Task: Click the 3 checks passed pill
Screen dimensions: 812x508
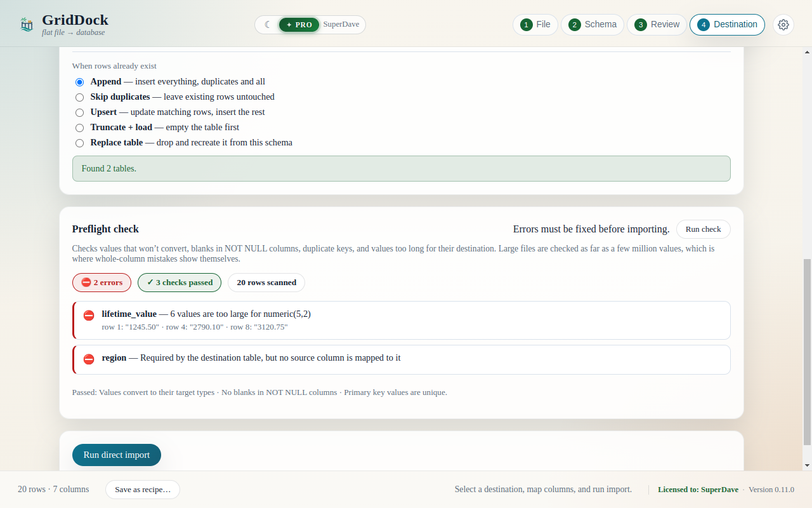Action: point(180,283)
